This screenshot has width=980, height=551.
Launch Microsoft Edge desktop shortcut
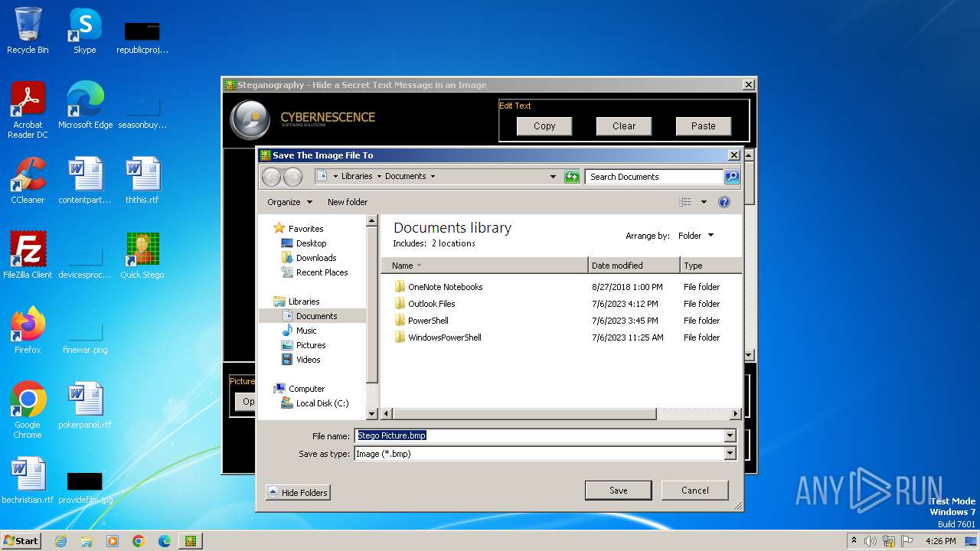[85, 106]
